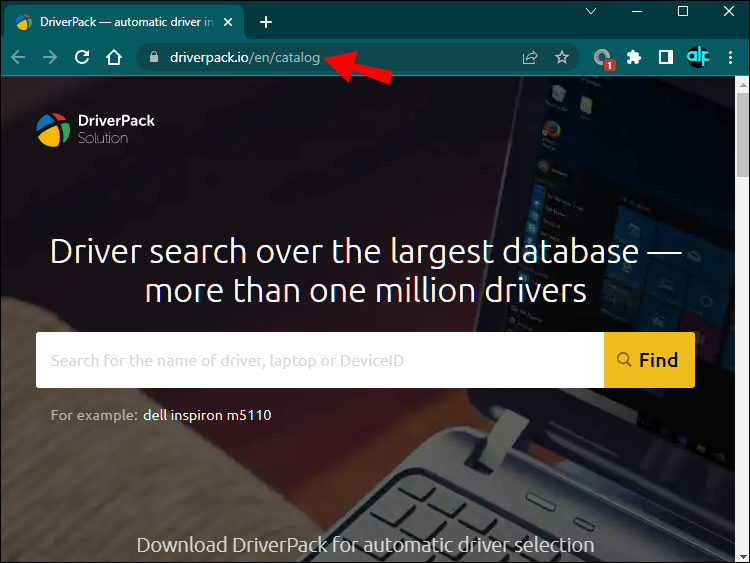
Task: Click 'Download DriverPack for automatic driver selection' text
Action: [365, 545]
